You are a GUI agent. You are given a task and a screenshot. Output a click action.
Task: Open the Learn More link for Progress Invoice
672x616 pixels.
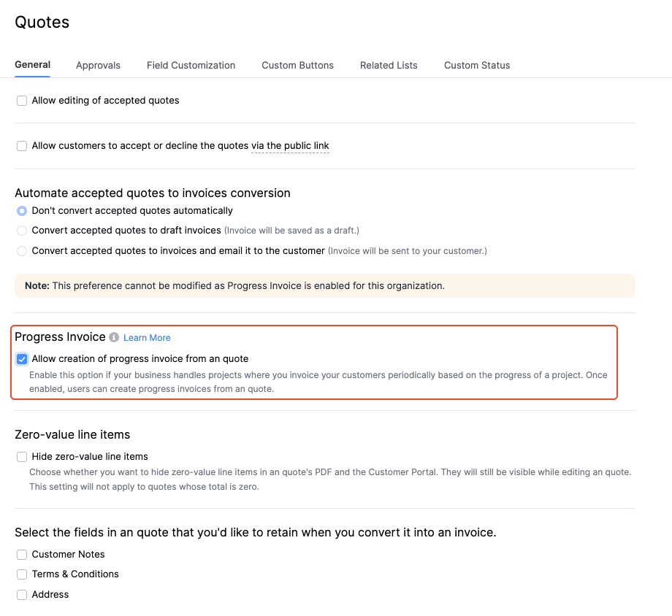147,337
